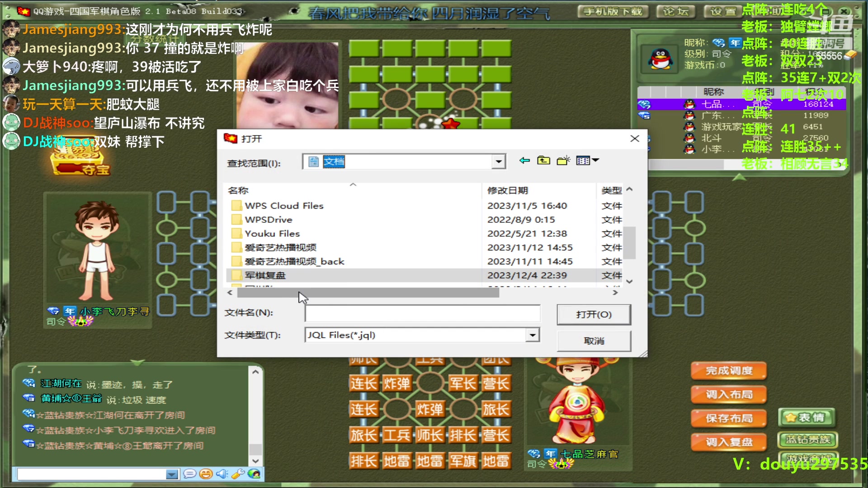Click the globe-person icon in chat bar
Image resolution: width=868 pixels, height=488 pixels.
pyautogui.click(x=254, y=474)
